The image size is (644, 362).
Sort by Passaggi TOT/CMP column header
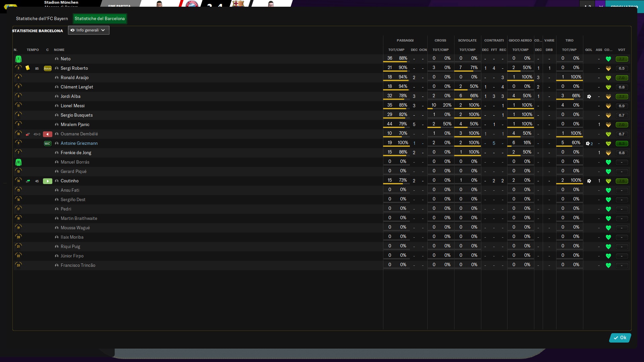tap(396, 50)
